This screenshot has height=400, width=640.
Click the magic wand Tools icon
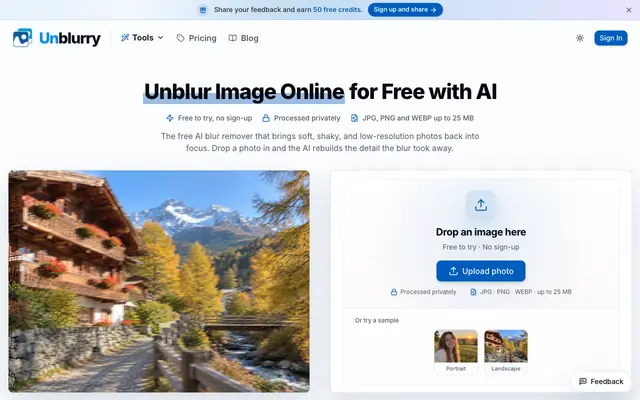[x=125, y=38]
